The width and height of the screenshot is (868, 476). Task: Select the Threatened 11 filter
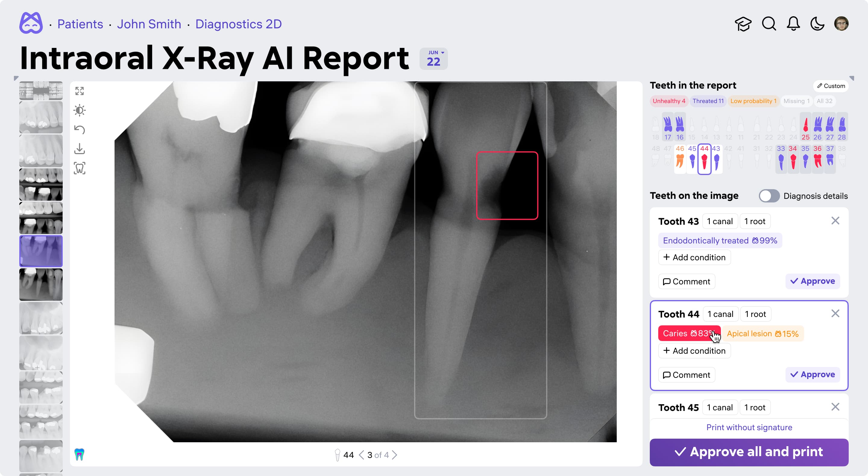pos(708,101)
